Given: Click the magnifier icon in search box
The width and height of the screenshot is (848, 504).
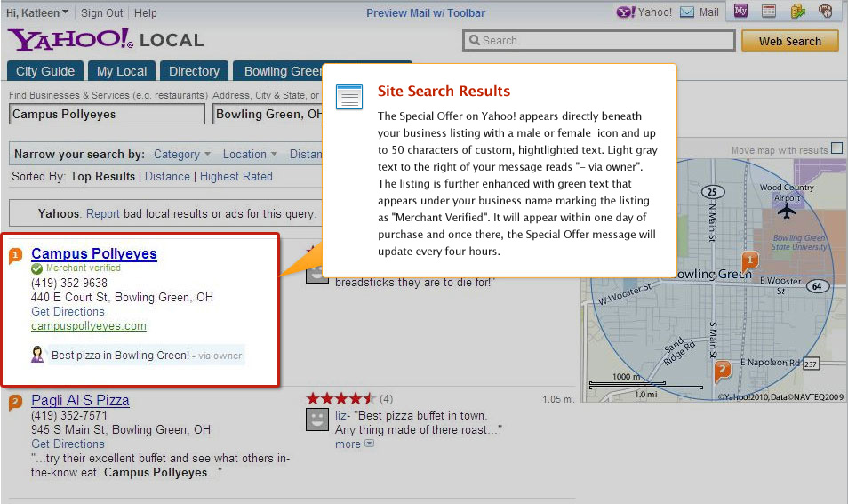Looking at the screenshot, I should pyautogui.click(x=475, y=40).
